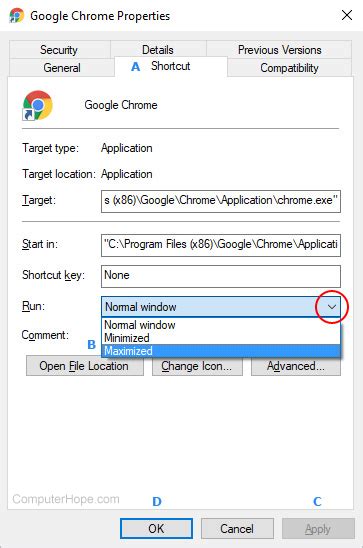Click the Target type label
Screen dimensions: 363x548
click(x=51, y=148)
